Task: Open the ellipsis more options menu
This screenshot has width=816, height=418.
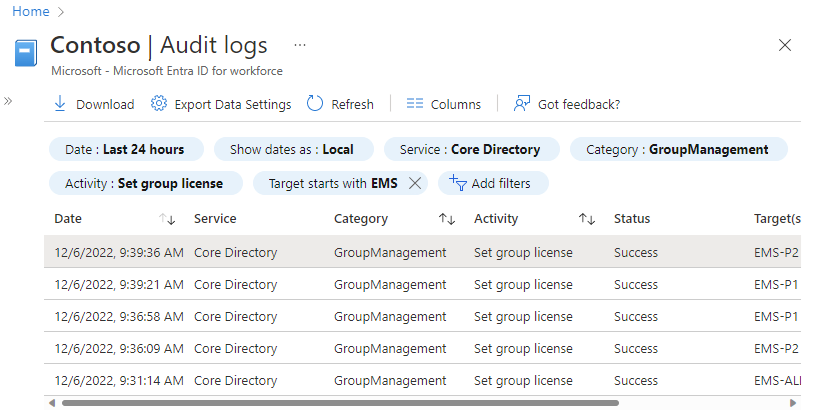Action: tap(300, 45)
